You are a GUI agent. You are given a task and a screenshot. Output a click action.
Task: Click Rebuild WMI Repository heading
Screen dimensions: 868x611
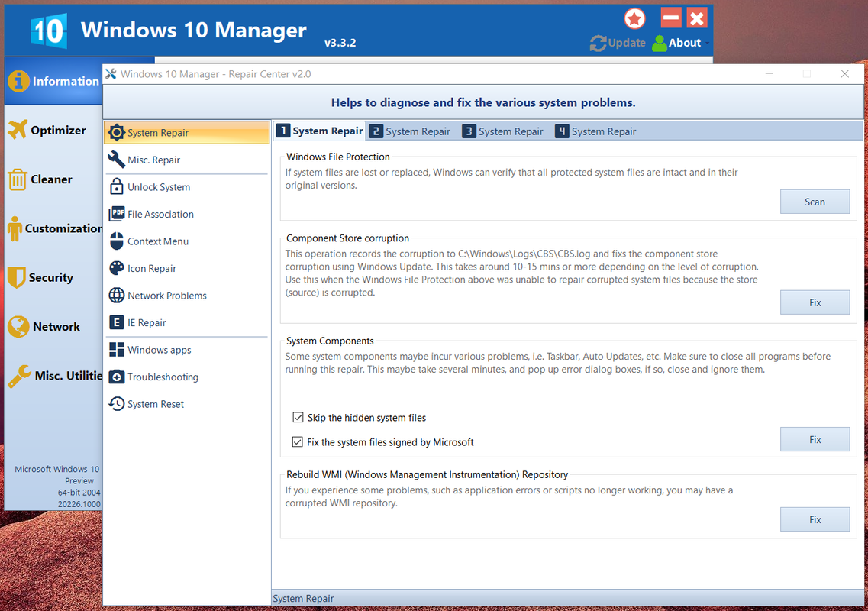tap(427, 474)
